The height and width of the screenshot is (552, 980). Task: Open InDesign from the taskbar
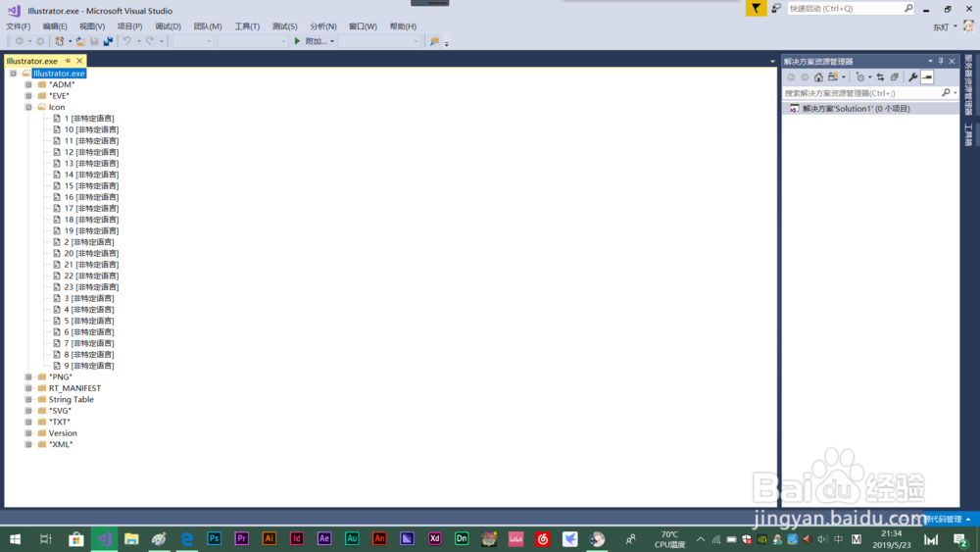coord(297,538)
